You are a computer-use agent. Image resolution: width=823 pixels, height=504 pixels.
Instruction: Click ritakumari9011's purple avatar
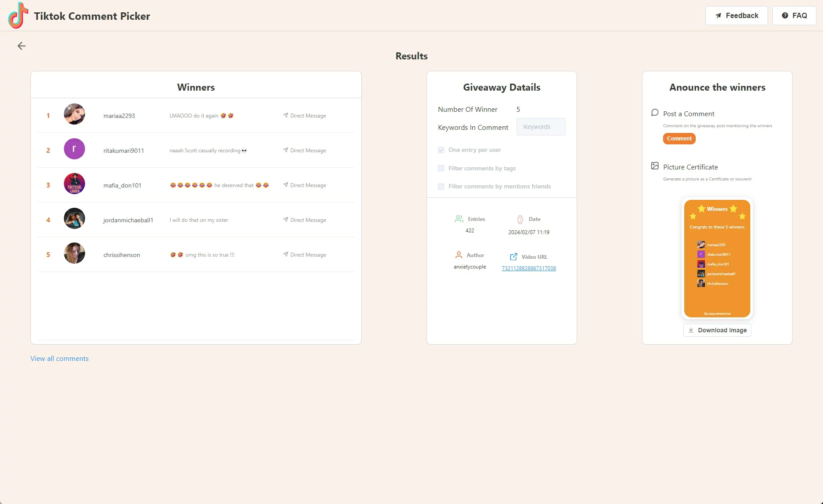point(74,149)
